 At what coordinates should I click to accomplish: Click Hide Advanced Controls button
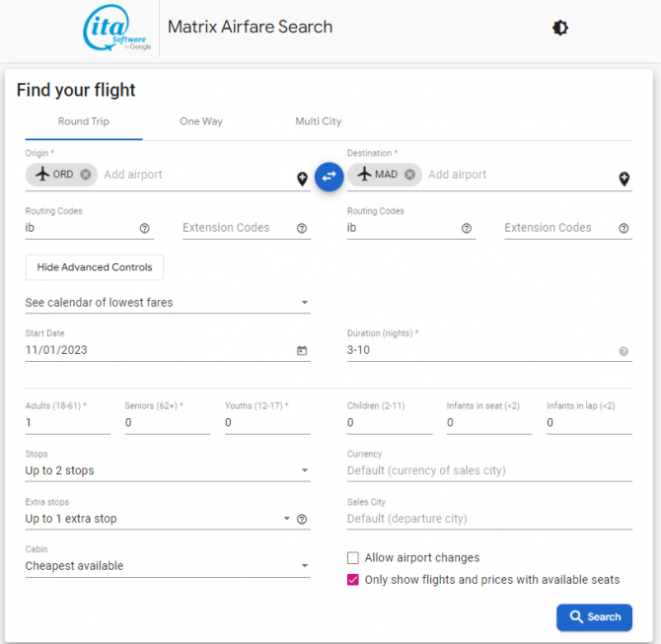pyautogui.click(x=95, y=267)
